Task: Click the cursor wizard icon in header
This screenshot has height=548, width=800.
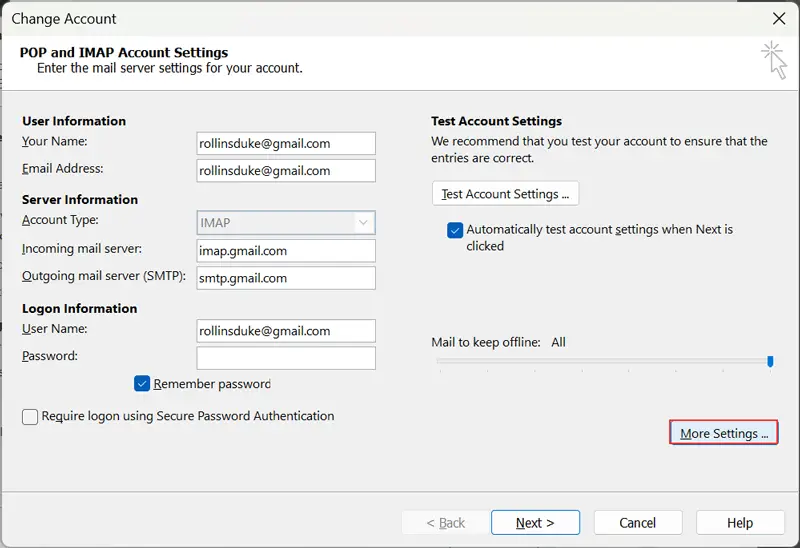Action: pos(773,59)
